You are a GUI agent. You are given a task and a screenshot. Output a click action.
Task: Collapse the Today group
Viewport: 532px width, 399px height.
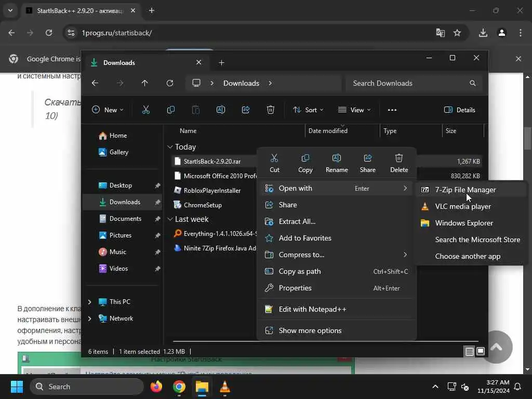(170, 147)
